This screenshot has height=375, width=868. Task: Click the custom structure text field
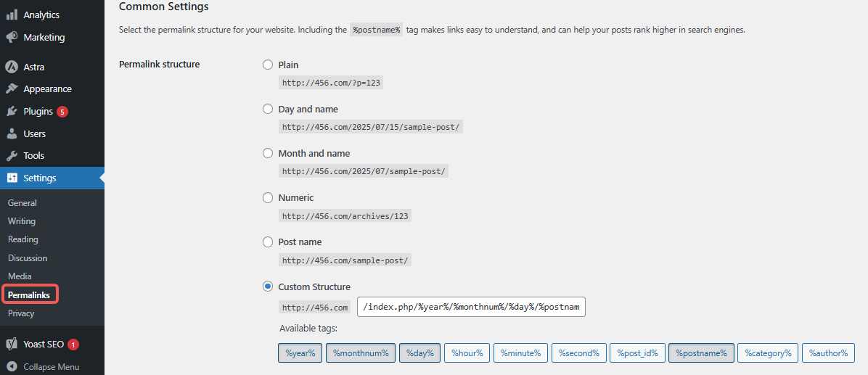click(x=471, y=307)
